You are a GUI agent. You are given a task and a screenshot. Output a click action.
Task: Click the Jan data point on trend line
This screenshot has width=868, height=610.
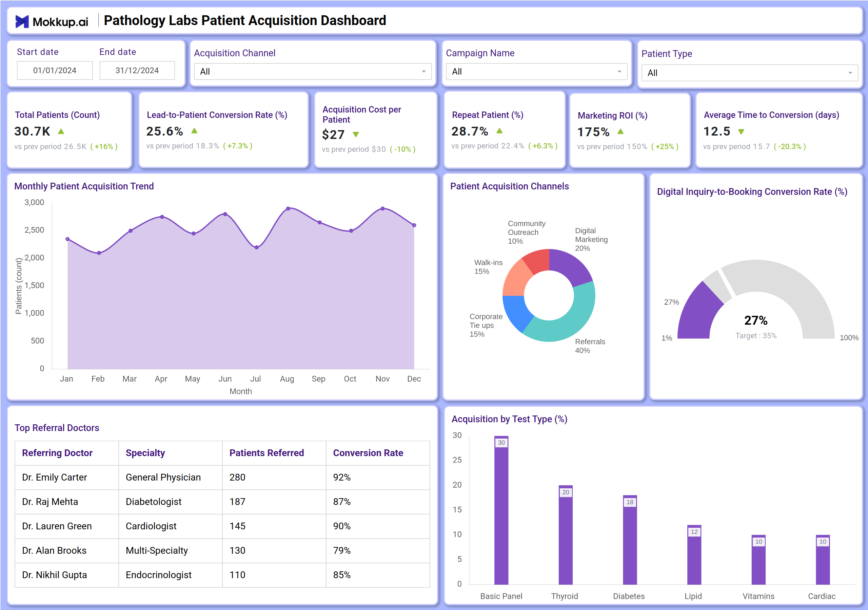[68, 239]
